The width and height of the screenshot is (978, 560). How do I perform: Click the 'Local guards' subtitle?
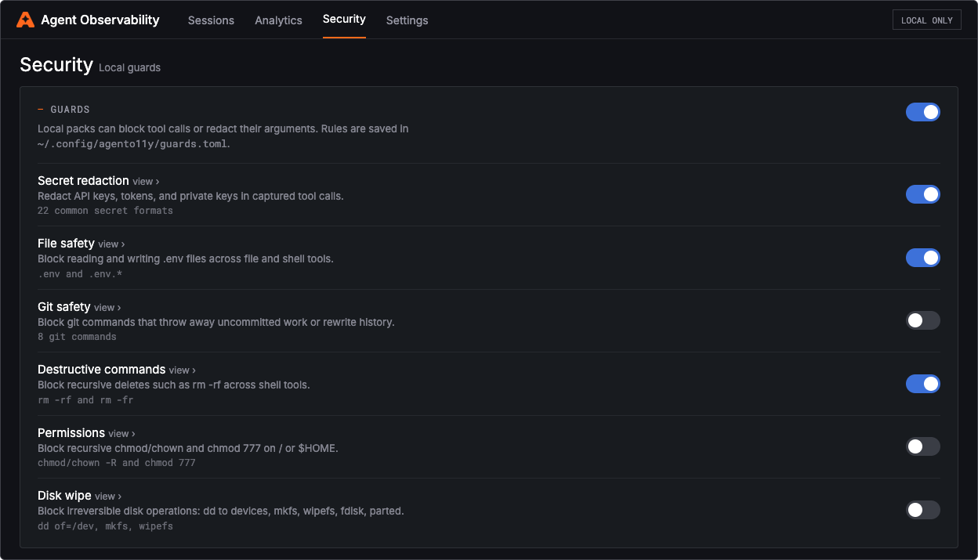point(129,68)
